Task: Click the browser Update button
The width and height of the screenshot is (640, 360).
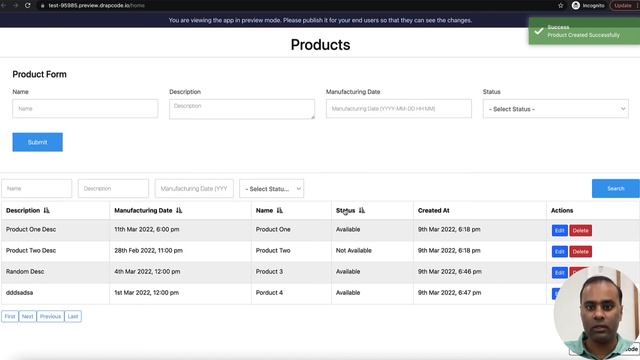Action: 624,5
